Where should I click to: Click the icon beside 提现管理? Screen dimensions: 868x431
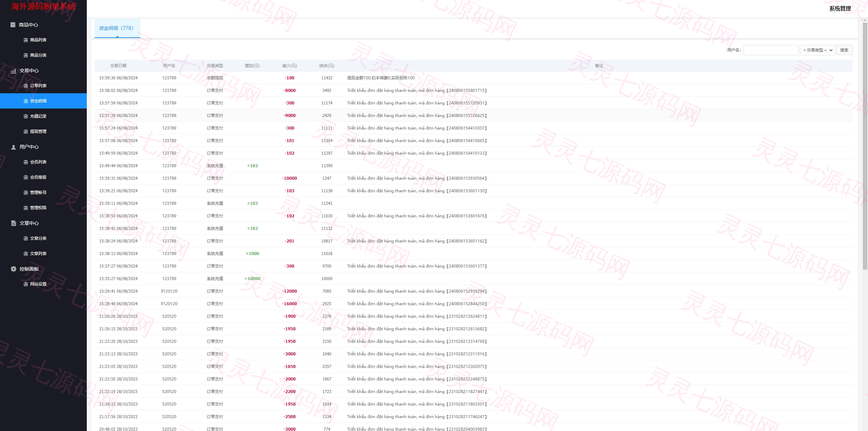coord(26,132)
